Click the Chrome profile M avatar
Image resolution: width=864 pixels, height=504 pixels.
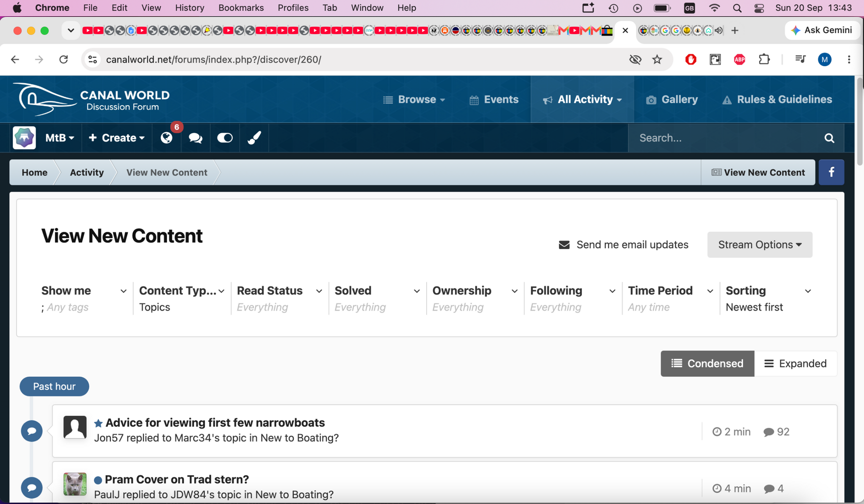[x=825, y=60]
